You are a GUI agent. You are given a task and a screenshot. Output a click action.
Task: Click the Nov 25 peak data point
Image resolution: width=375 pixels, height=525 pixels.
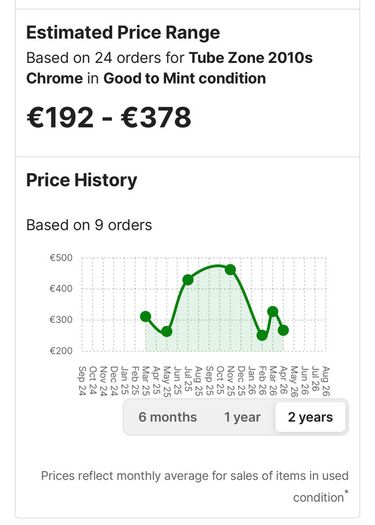pyautogui.click(x=230, y=270)
